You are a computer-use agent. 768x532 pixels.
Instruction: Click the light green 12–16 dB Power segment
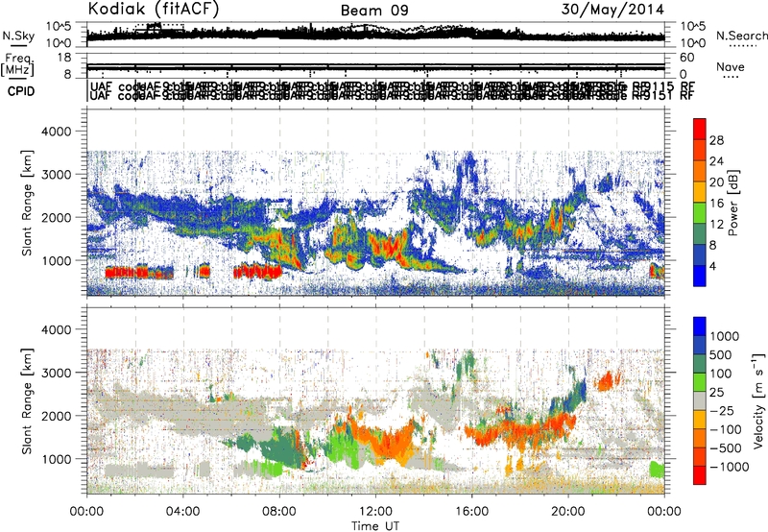(x=700, y=213)
